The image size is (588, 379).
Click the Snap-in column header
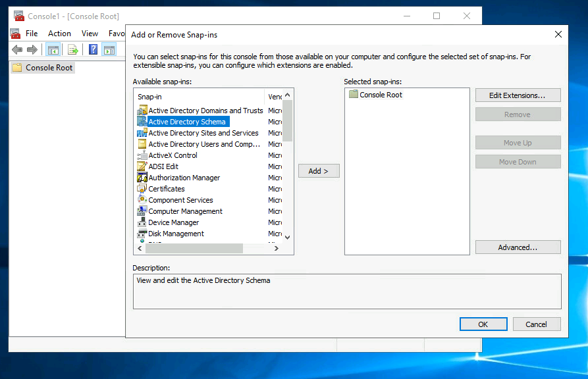click(199, 97)
